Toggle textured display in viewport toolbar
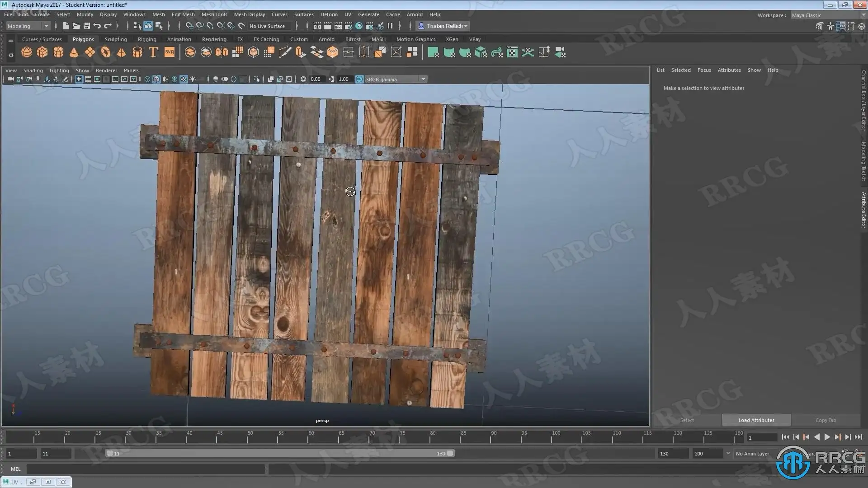 pyautogui.click(x=184, y=79)
